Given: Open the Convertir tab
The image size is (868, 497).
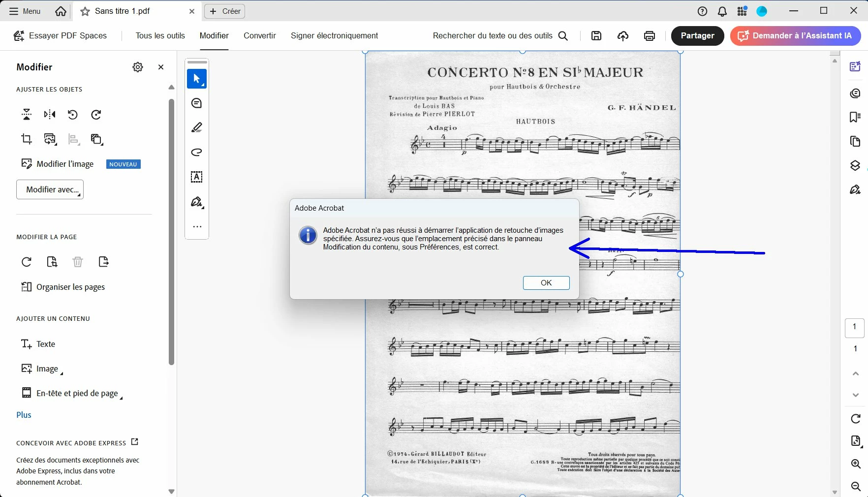Looking at the screenshot, I should (x=260, y=35).
